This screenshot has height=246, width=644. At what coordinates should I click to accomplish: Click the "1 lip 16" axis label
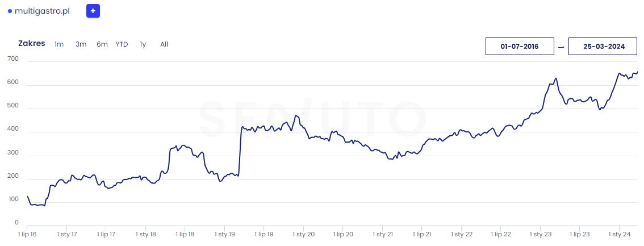[x=28, y=234]
